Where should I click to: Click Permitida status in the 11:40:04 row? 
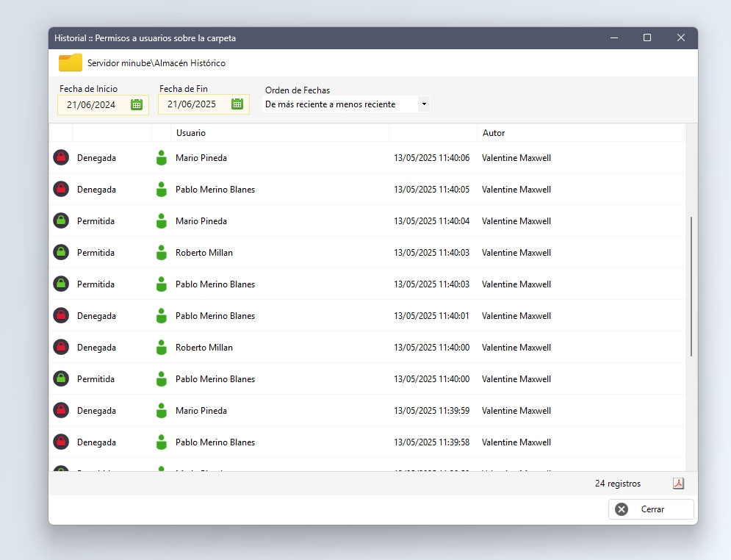point(96,221)
